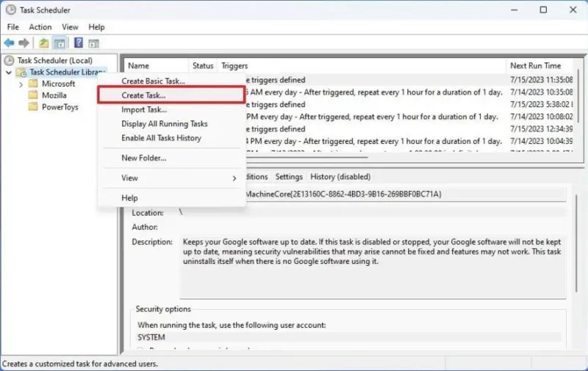The image size is (588, 371).
Task: Click the Microsoft folder icon in tree
Action: pos(33,83)
